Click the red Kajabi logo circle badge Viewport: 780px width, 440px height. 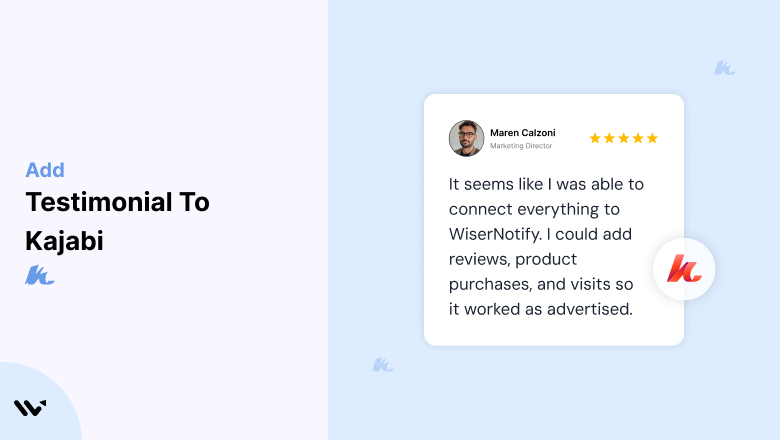click(x=684, y=269)
